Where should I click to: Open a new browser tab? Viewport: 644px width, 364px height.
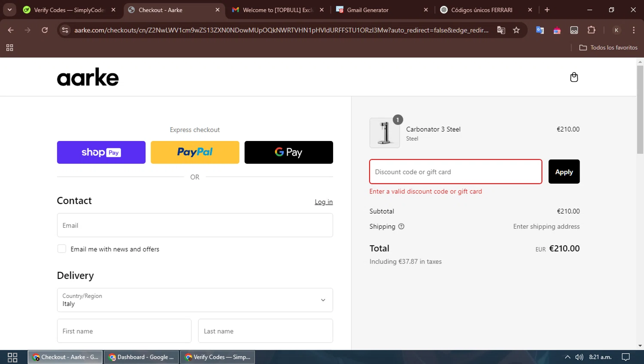(547, 10)
